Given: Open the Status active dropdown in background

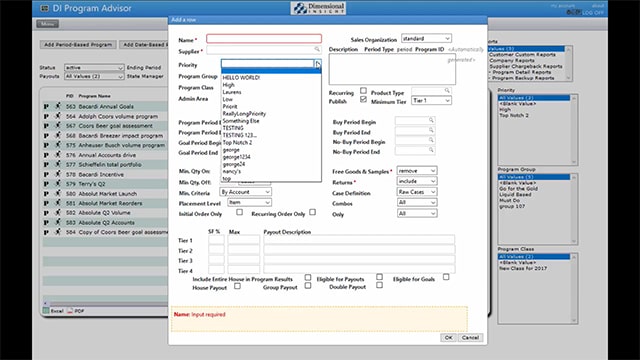Looking at the screenshot, I should [94, 68].
